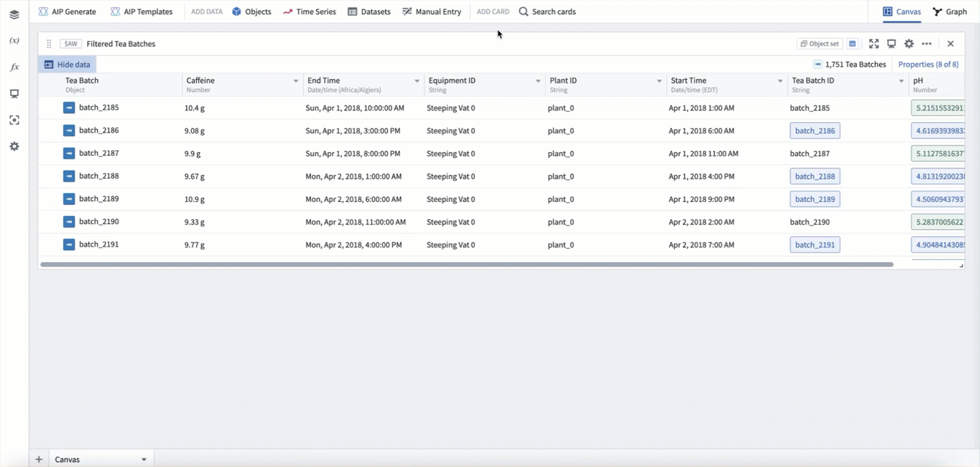Click the focus target icon in sidebar
The height and width of the screenshot is (467, 980).
(x=14, y=120)
